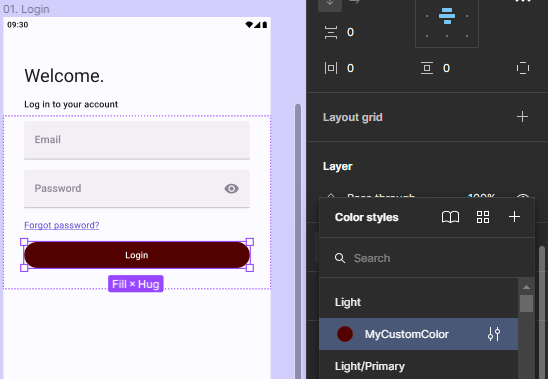Select the MyCustomColor style row
This screenshot has height=379, width=548.
pyautogui.click(x=418, y=334)
